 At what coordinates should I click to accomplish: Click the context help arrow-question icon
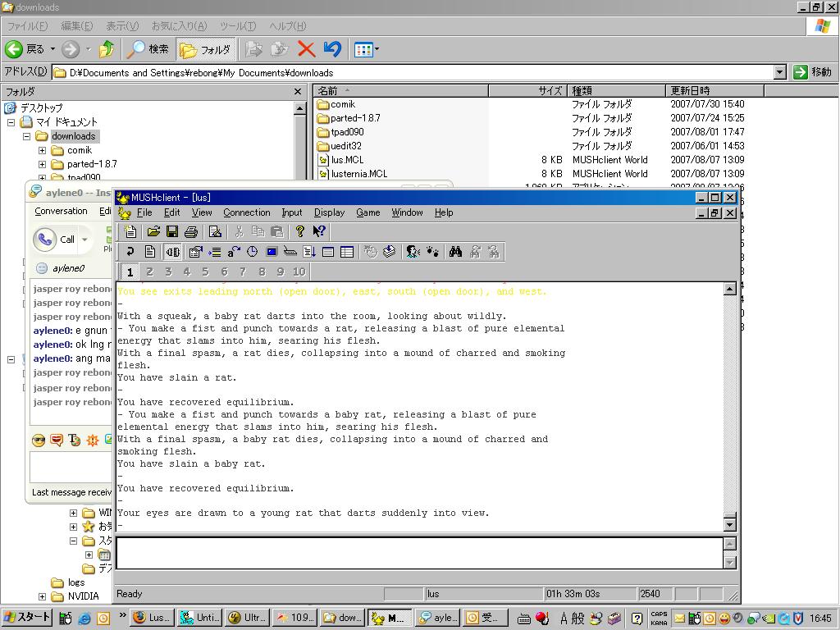click(x=319, y=231)
